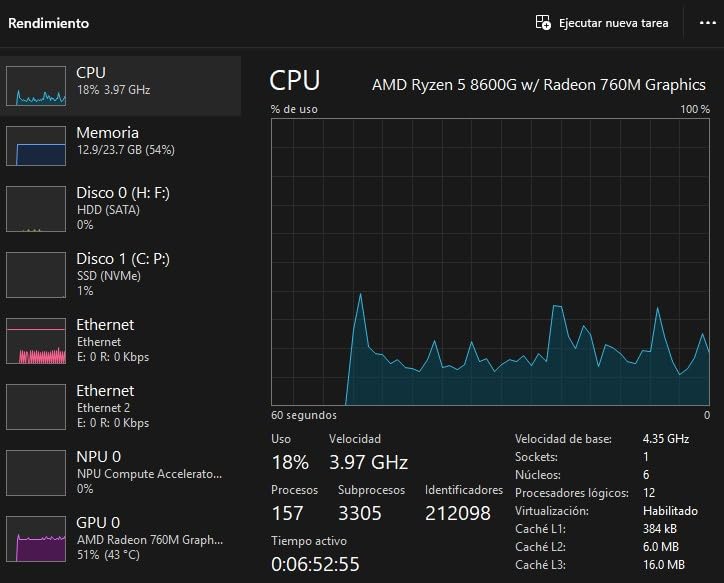Image resolution: width=724 pixels, height=583 pixels.
Task: Click the Rendimiento page heading
Action: [x=48, y=22]
